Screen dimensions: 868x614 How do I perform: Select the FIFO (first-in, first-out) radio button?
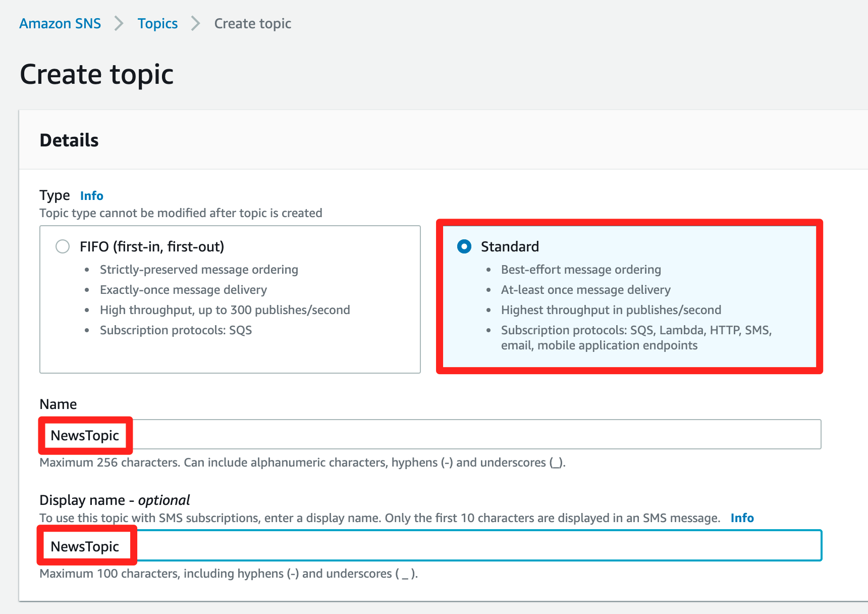click(63, 246)
